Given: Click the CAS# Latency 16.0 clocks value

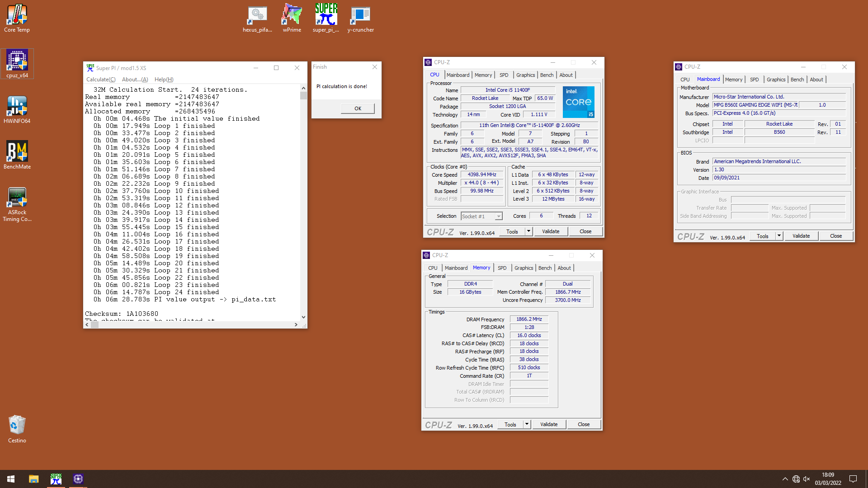Looking at the screenshot, I should tap(529, 335).
